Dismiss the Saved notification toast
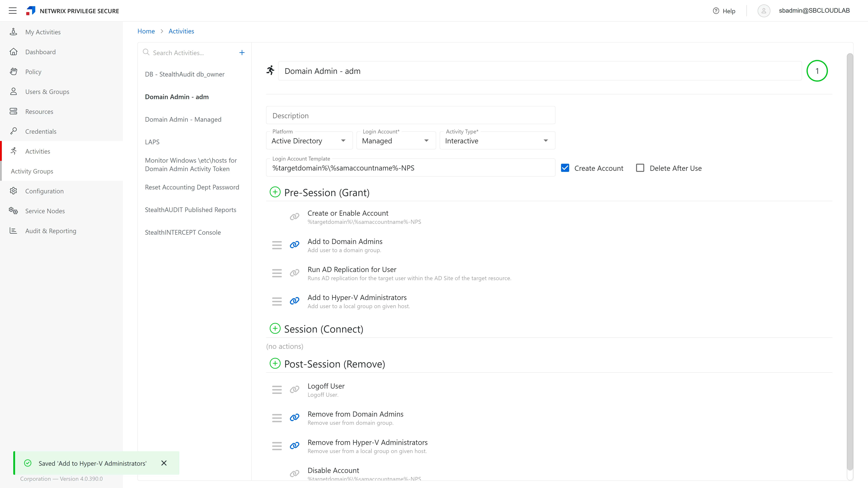The height and width of the screenshot is (488, 868). (164, 463)
